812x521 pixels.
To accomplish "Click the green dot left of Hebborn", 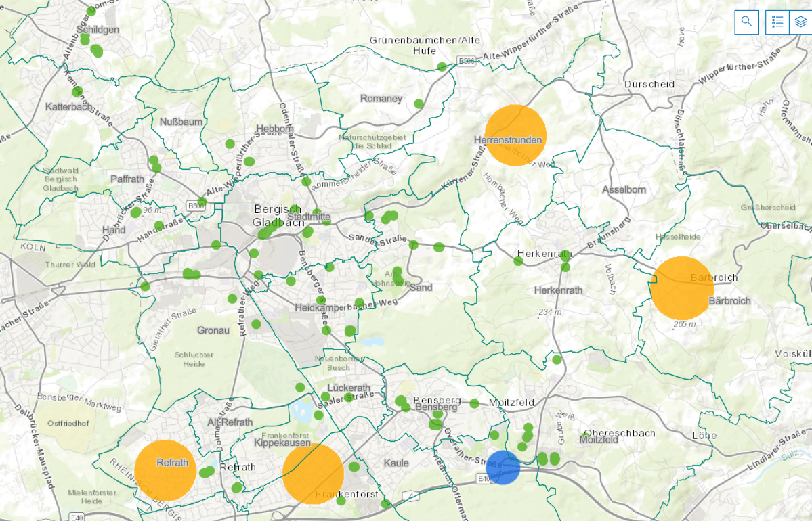I will 230,144.
